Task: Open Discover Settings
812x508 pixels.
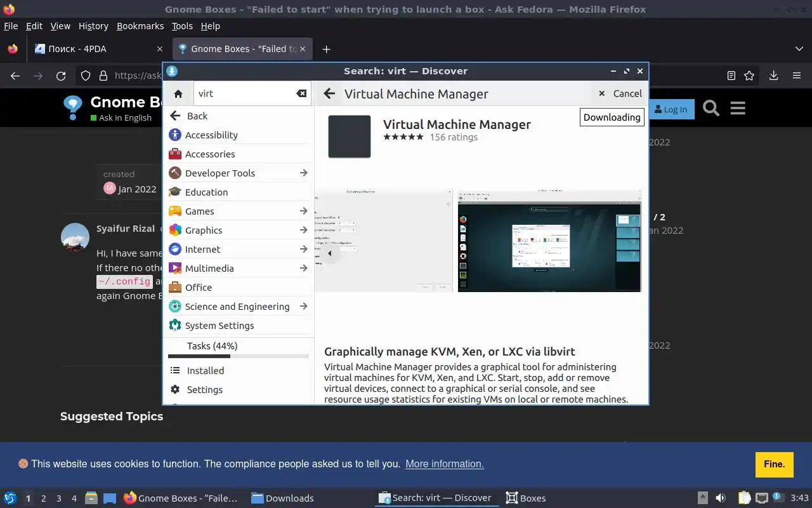Action: tap(239, 389)
